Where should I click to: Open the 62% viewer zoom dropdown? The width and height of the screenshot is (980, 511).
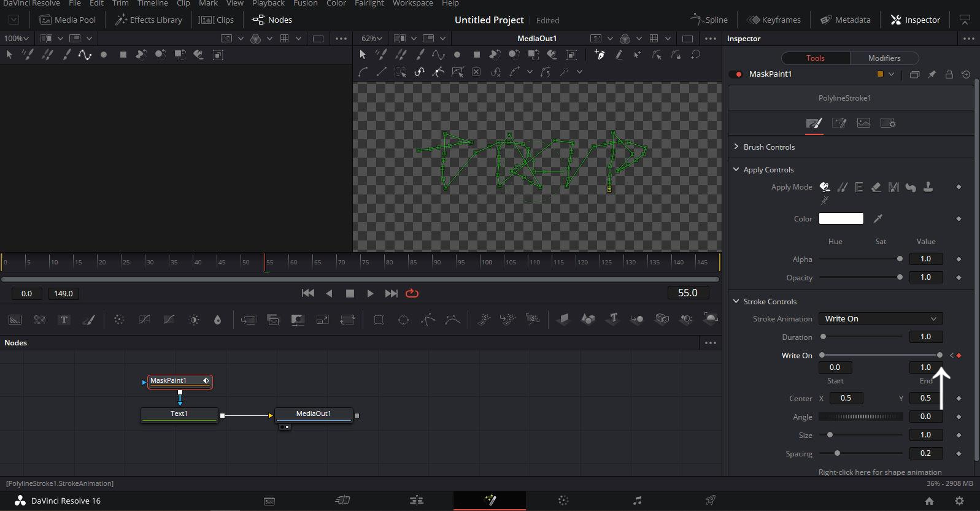[372, 38]
